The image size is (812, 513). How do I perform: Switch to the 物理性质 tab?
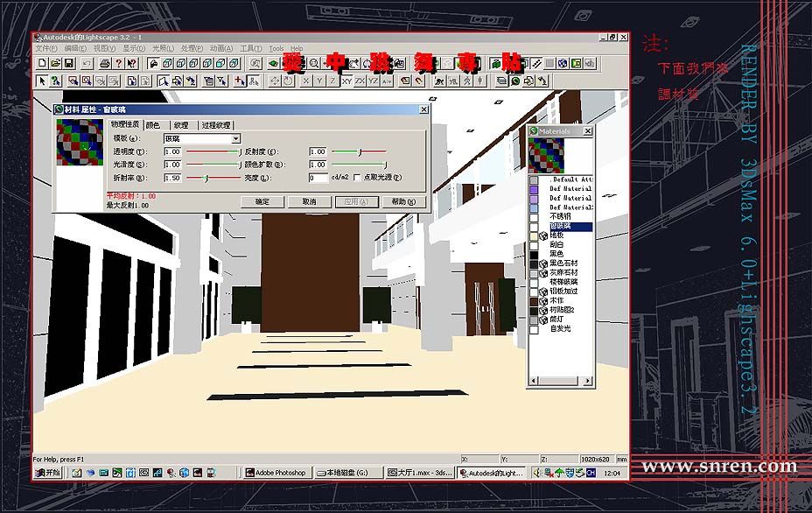click(x=125, y=124)
